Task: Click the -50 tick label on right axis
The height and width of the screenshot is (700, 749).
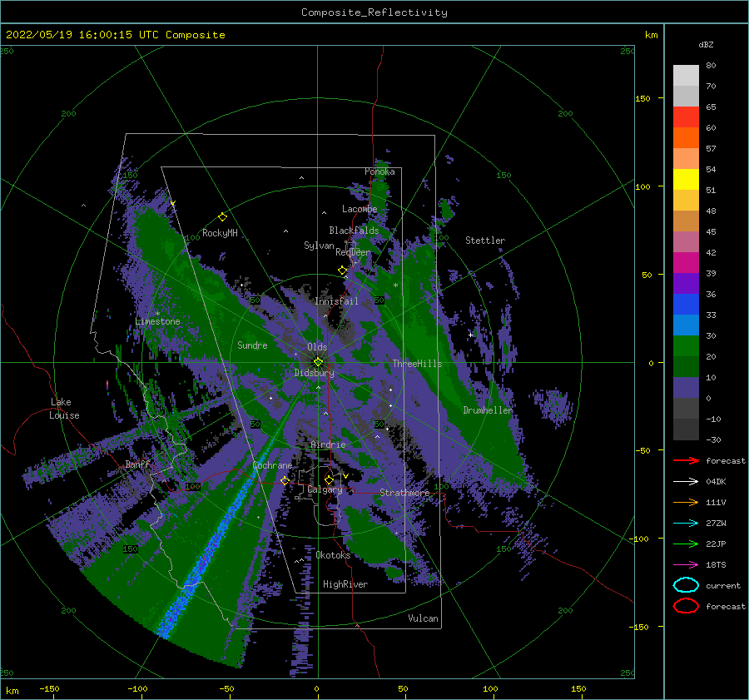Action: [x=642, y=450]
